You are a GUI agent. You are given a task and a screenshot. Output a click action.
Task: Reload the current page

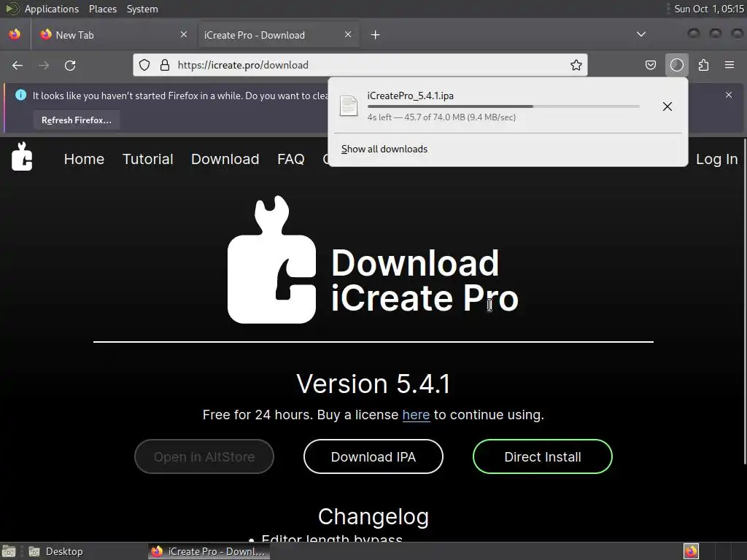pos(70,65)
